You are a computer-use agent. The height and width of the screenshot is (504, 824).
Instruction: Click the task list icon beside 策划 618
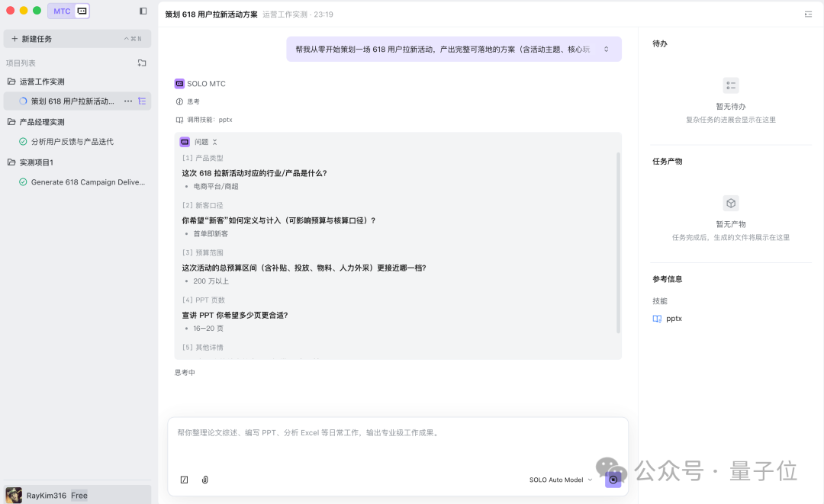click(142, 101)
